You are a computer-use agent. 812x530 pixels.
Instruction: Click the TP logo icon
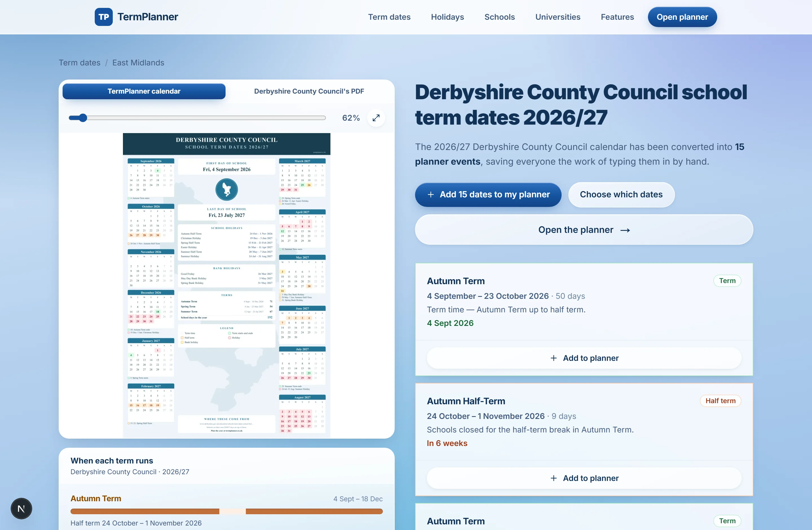point(103,17)
